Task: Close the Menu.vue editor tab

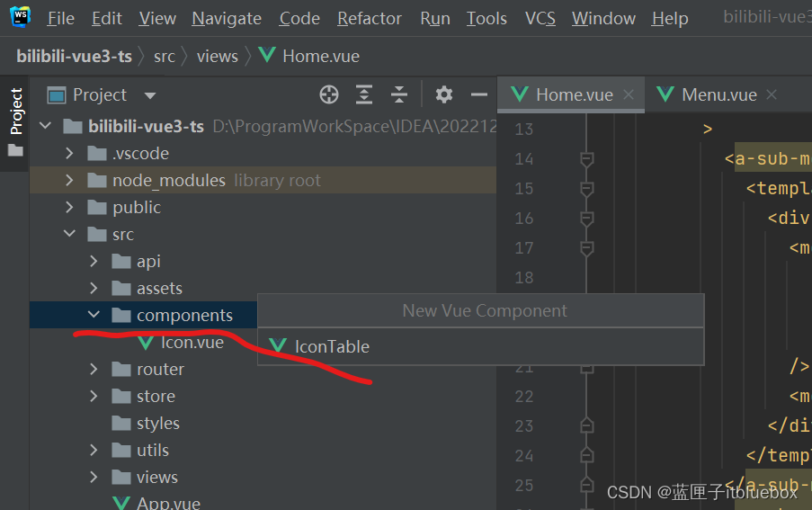Action: pyautogui.click(x=772, y=94)
